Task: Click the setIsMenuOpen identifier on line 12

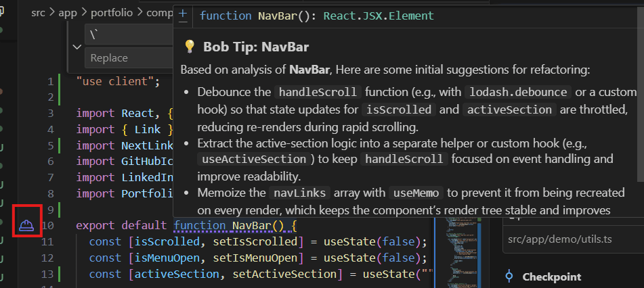Action: click(254, 258)
